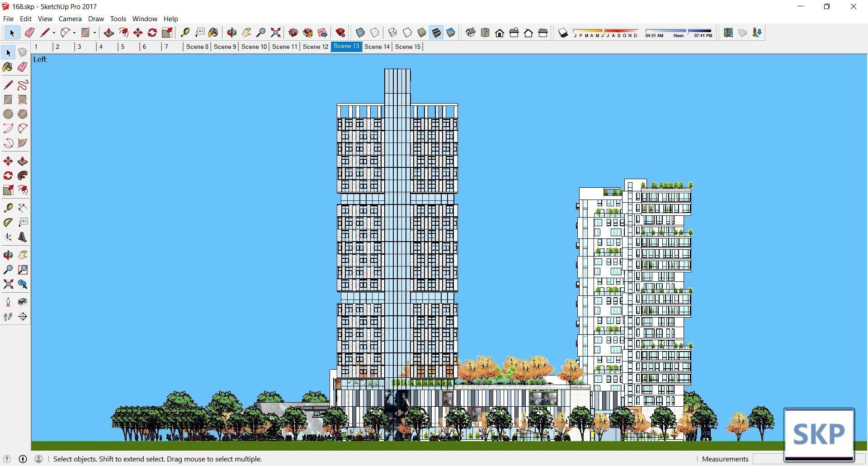The height and width of the screenshot is (466, 868).
Task: Select the Zoom magnifier in top toolbar
Action: (x=261, y=33)
